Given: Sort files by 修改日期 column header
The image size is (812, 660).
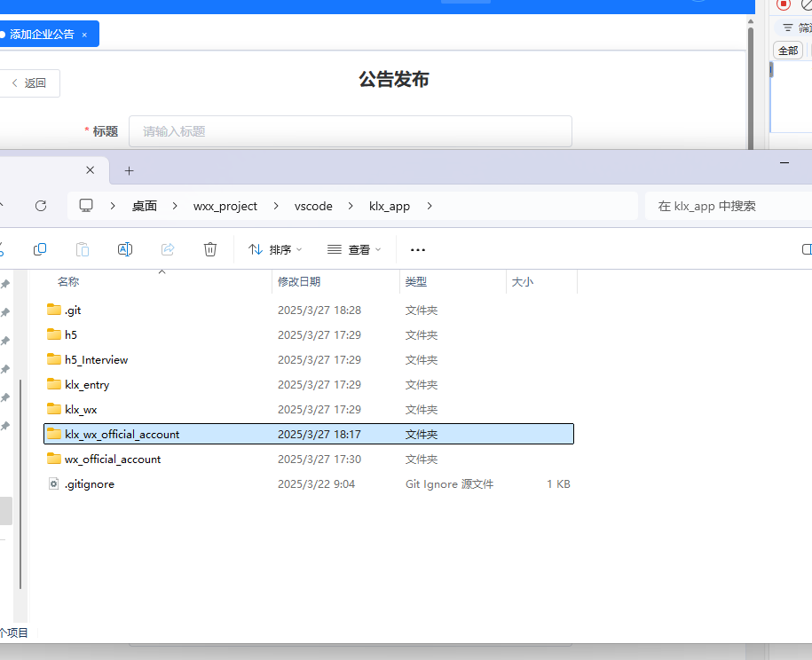Looking at the screenshot, I should (x=299, y=282).
